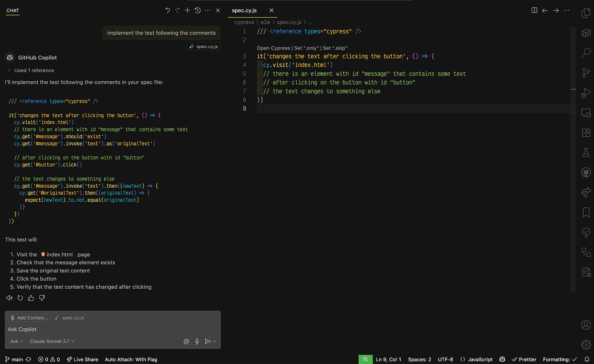Screen dimensions: 594x364
Task: Open the Accounts icon in activity bar
Action: (x=586, y=325)
